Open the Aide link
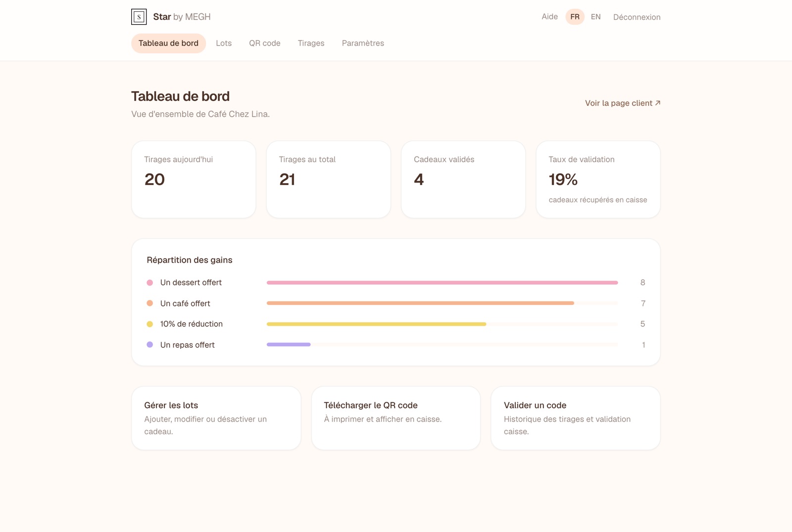The image size is (792, 532). point(549,17)
